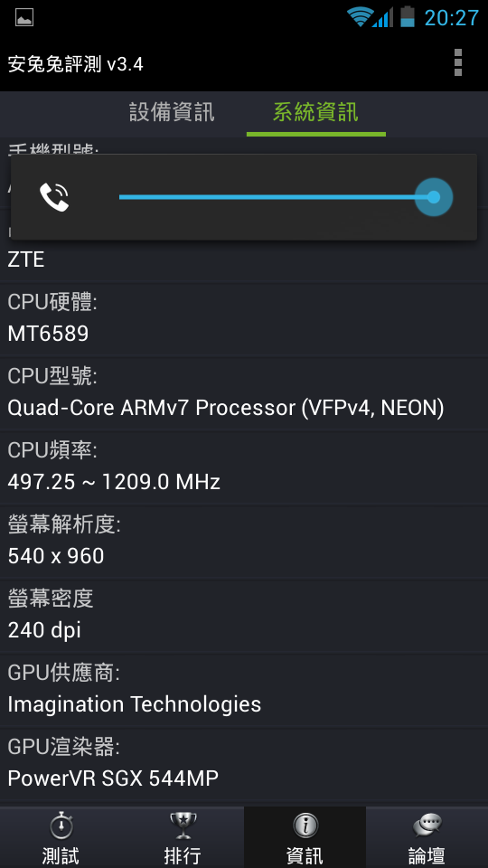Tap the Quad-Core ARMv7 Processor row
This screenshot has width=488, height=868.
click(x=244, y=393)
